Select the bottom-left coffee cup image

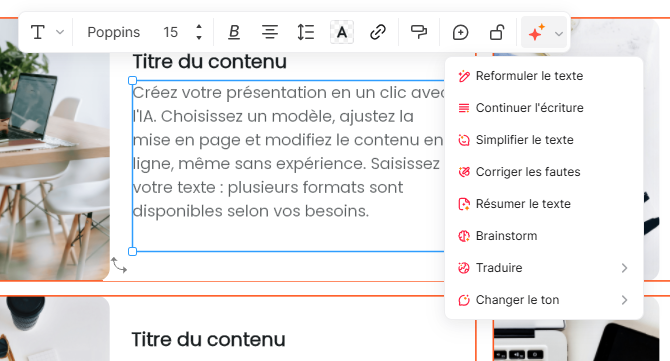55,329
